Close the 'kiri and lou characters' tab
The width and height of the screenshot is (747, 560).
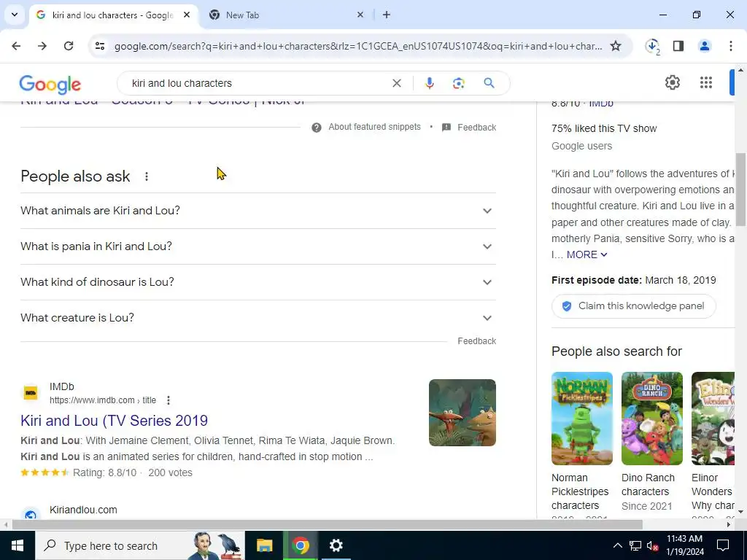pyautogui.click(x=187, y=15)
